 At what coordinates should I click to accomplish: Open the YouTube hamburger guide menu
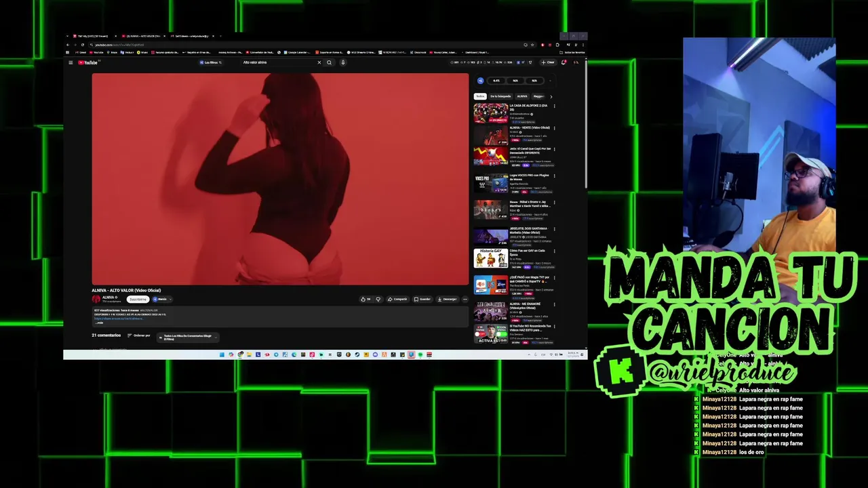71,62
